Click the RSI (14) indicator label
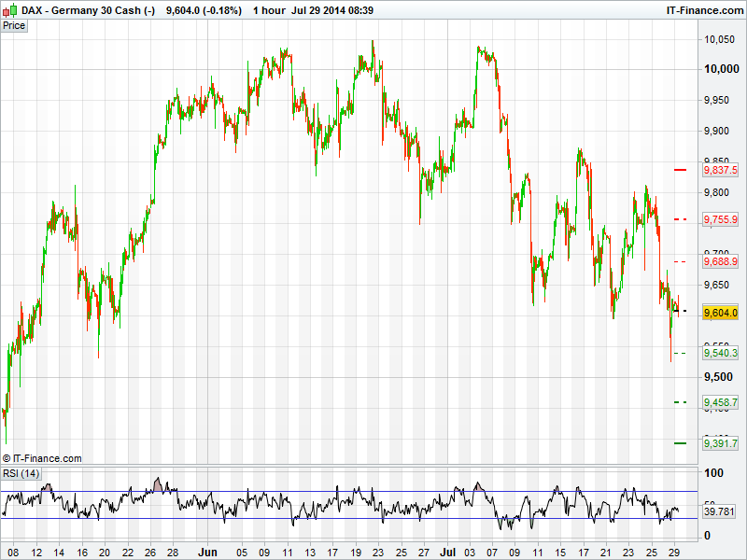The height and width of the screenshot is (560, 747). coord(21,473)
